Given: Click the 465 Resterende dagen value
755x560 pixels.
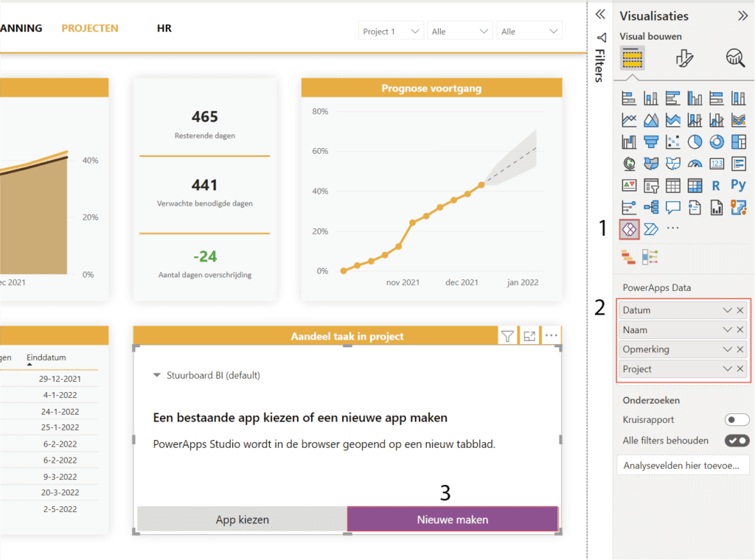Looking at the screenshot, I should 205,116.
